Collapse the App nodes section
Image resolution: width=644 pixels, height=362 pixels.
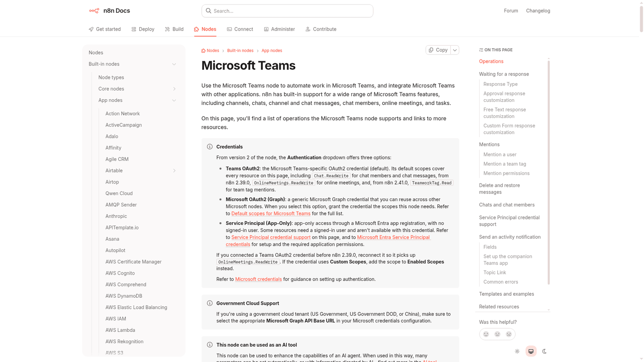174,100
